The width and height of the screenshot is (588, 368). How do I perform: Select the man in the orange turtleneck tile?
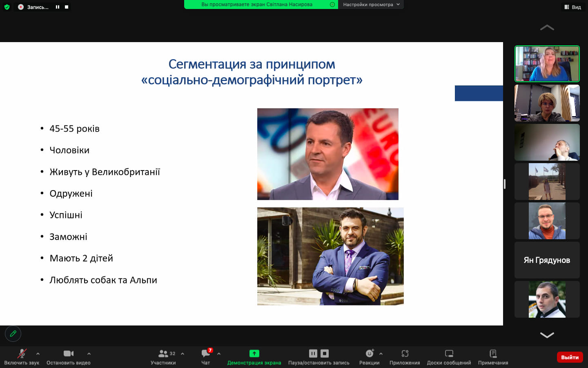pos(547,221)
